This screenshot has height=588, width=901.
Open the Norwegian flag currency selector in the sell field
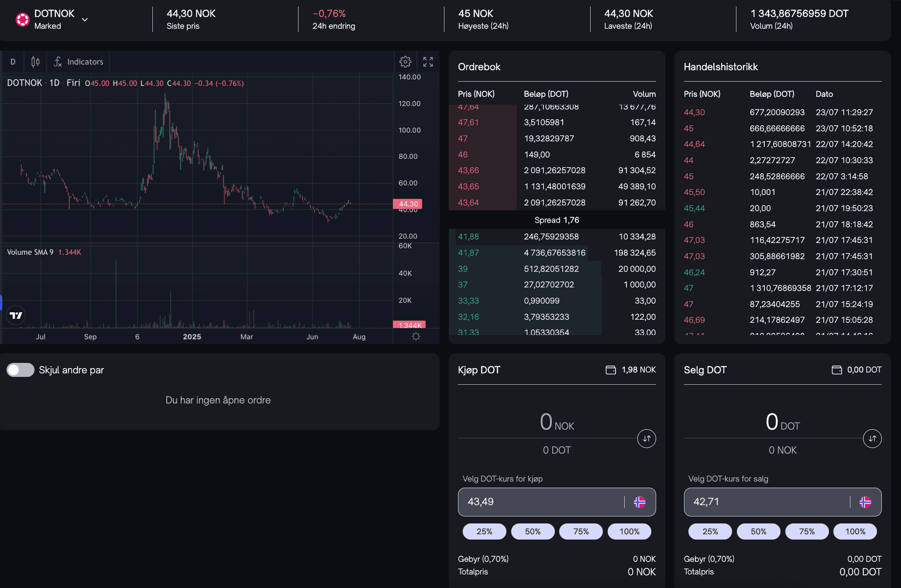[x=865, y=502]
